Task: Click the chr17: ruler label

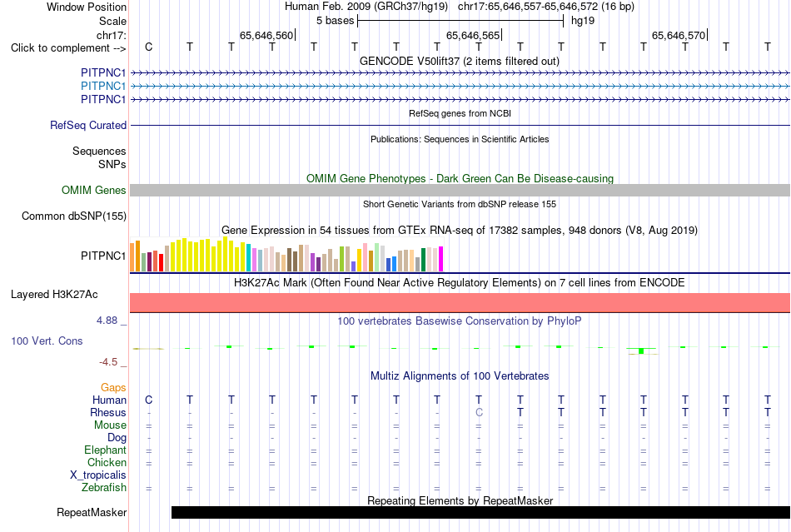Action: (x=112, y=35)
